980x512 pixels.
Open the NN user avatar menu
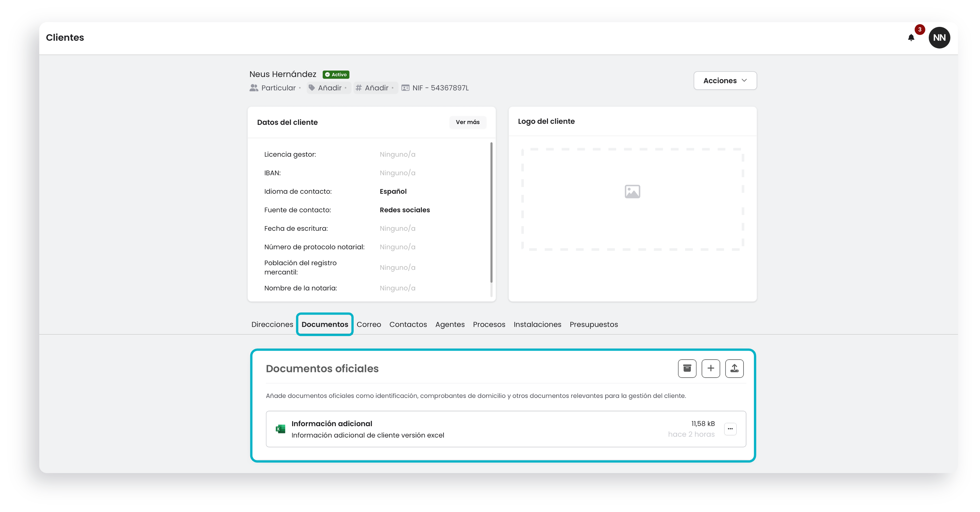point(939,37)
